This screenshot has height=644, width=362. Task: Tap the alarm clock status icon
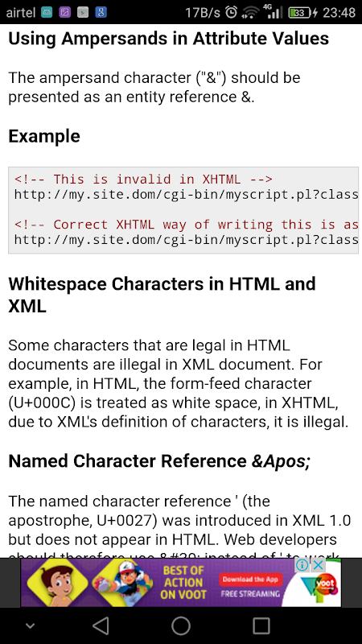(x=232, y=12)
